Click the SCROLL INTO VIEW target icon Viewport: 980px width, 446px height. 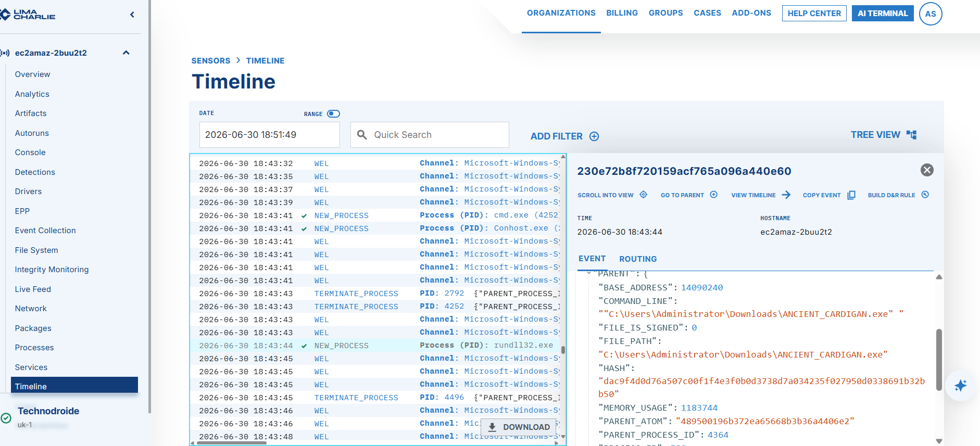(644, 195)
